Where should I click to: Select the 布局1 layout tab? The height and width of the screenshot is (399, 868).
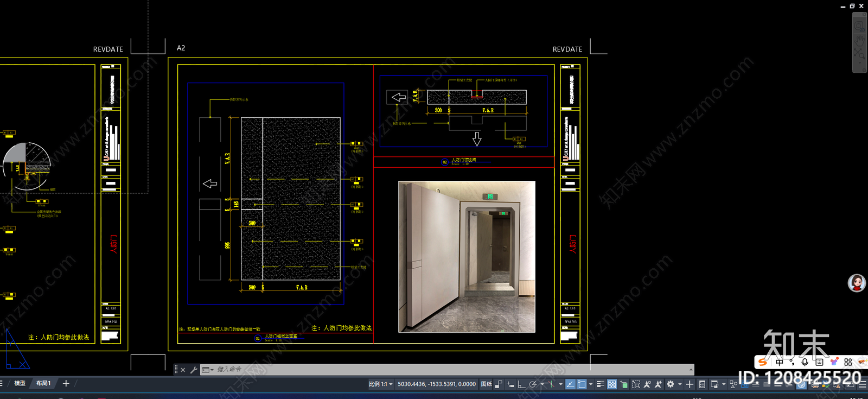coord(43,383)
